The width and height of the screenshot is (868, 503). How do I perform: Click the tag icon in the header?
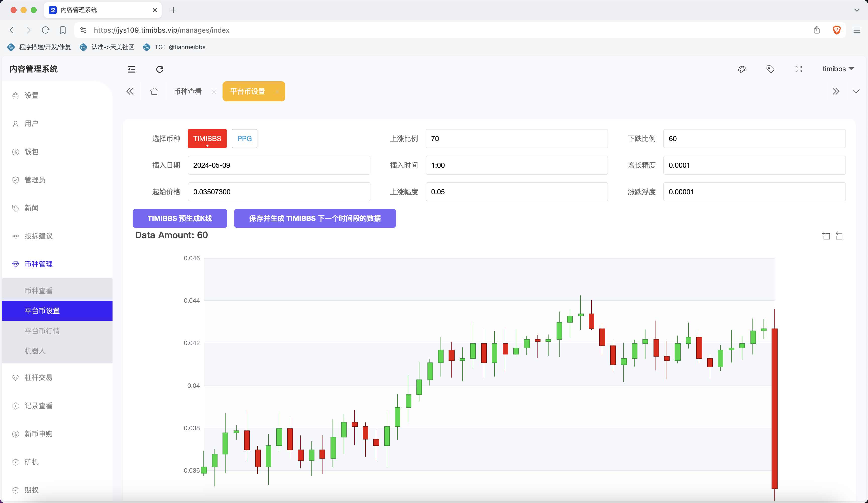[770, 69]
